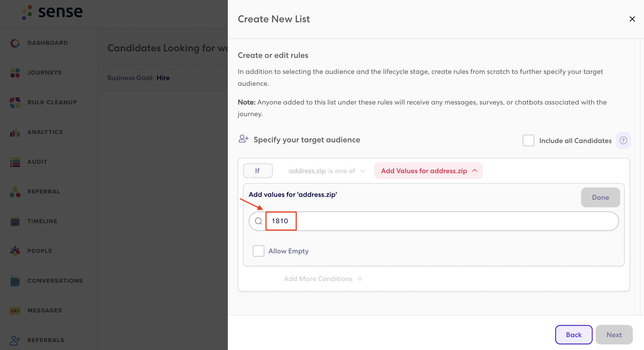
Task: Click the 'Hire' value in background page
Action: (163, 78)
